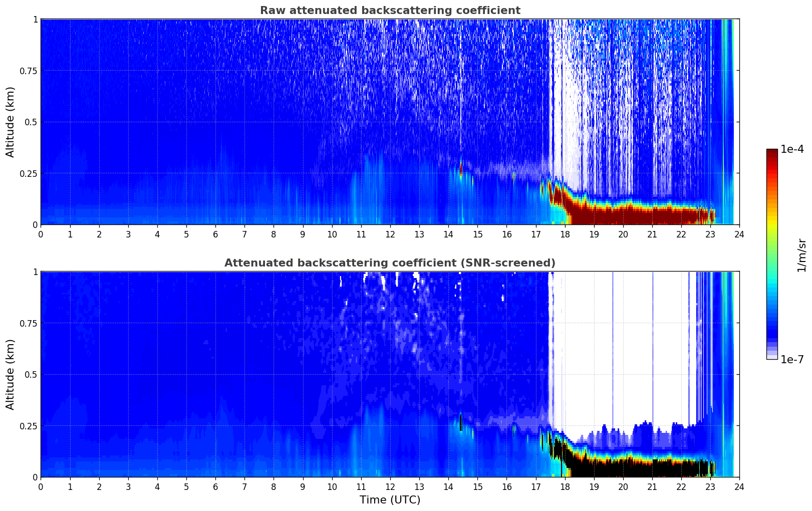Click the hour 3 tick on bottom plot

pyautogui.click(x=128, y=486)
